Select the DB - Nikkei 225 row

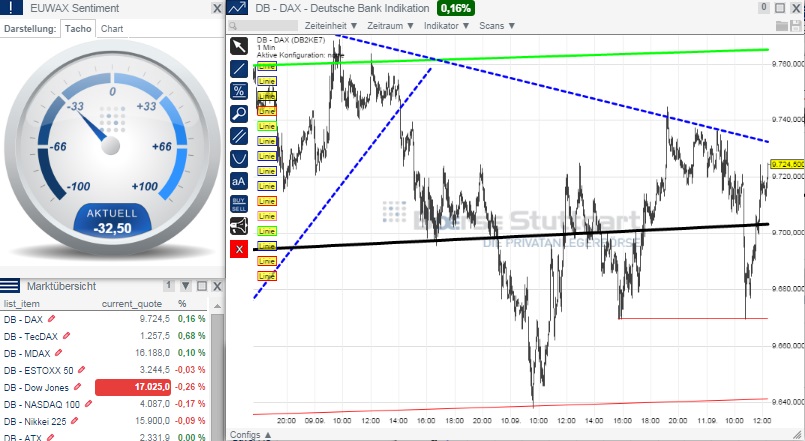click(104, 421)
